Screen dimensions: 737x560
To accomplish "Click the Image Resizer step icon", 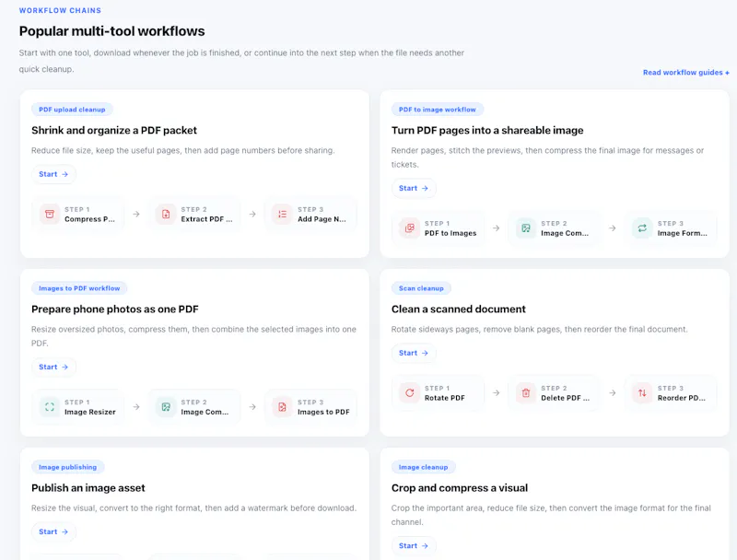I will pos(50,407).
